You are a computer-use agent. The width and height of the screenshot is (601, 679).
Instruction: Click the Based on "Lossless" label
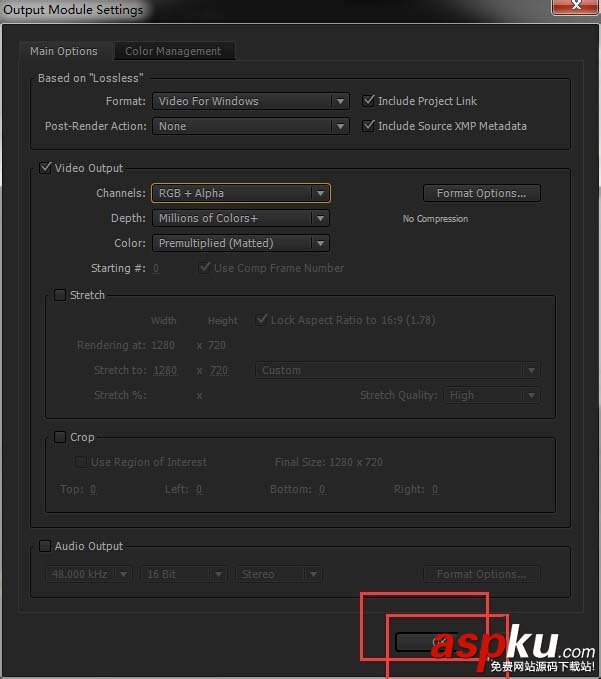tap(90, 78)
